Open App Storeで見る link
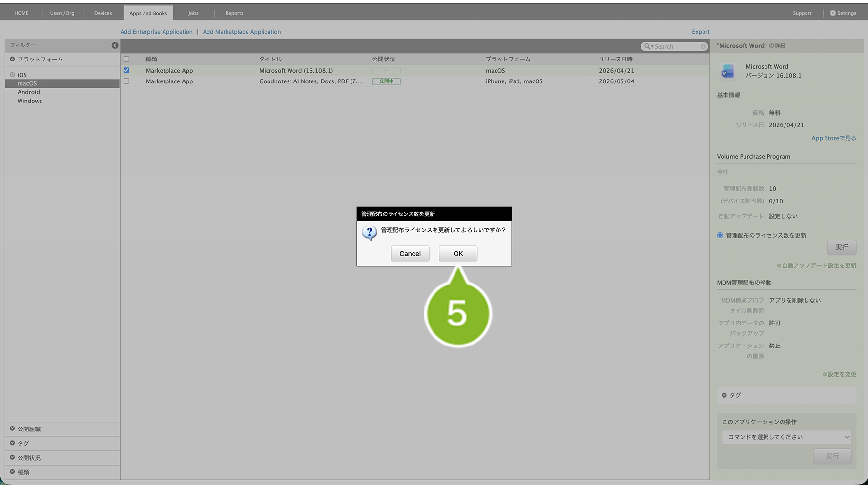Viewport: 868px width, 488px height. pos(833,138)
